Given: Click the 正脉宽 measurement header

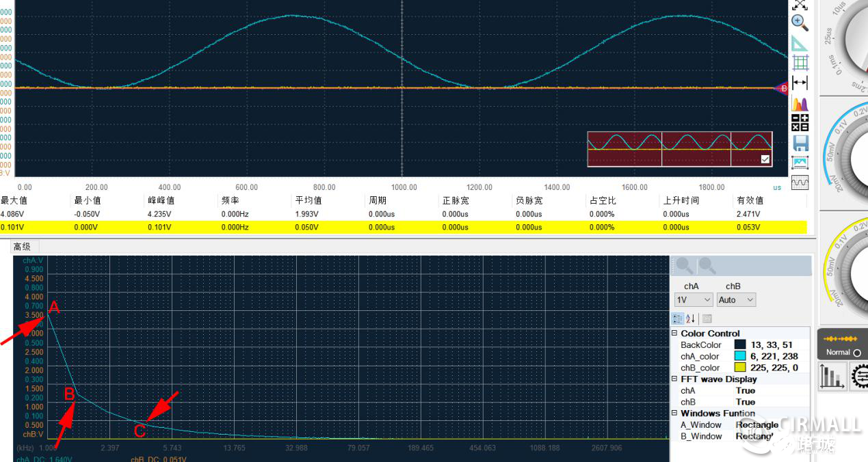Looking at the screenshot, I should point(456,201).
